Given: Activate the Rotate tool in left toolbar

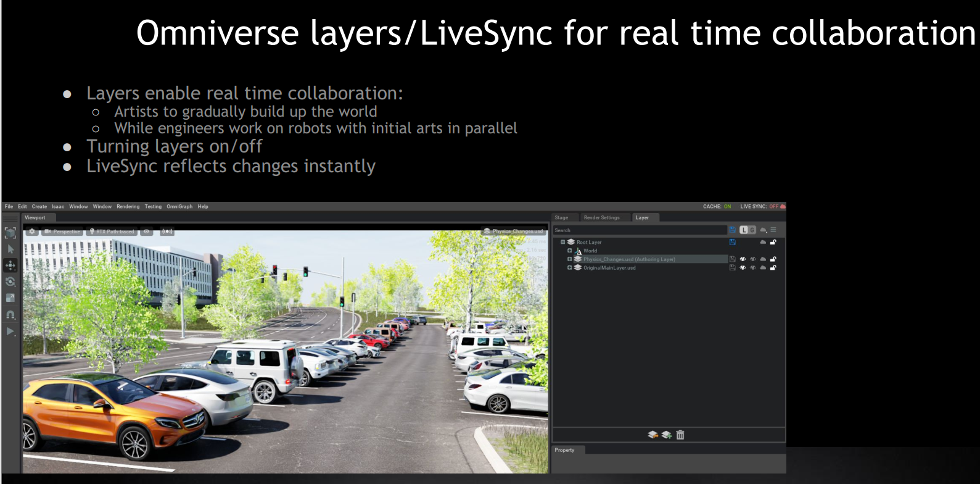Looking at the screenshot, I should point(10,282).
